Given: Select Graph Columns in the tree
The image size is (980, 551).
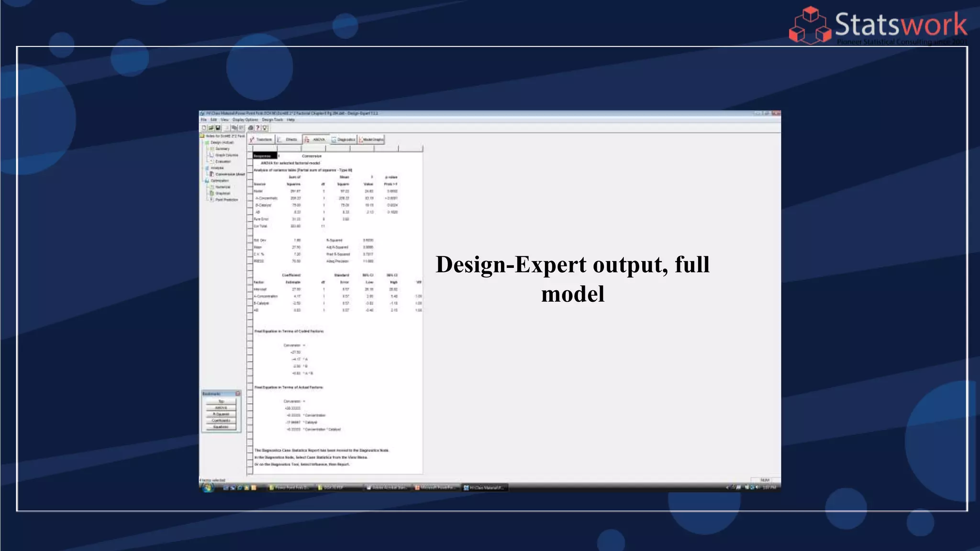Looking at the screenshot, I should tap(226, 155).
